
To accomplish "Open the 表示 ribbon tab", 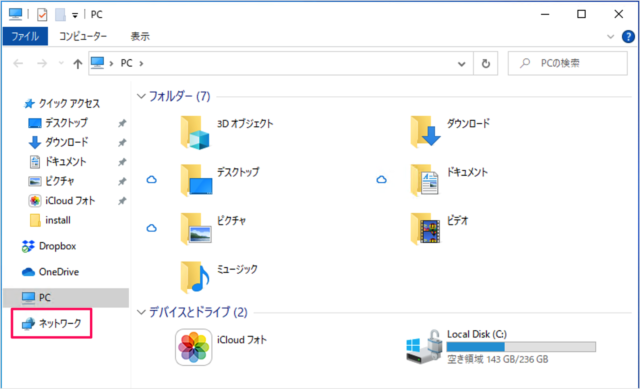I will click(x=140, y=36).
